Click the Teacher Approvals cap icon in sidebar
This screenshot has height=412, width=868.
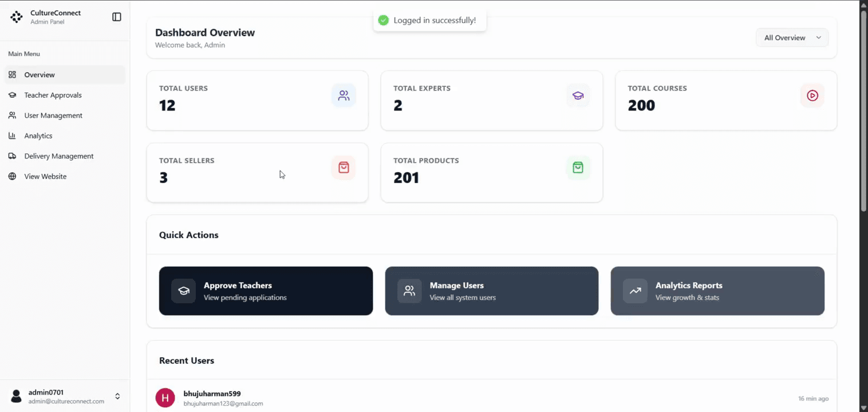tap(12, 95)
